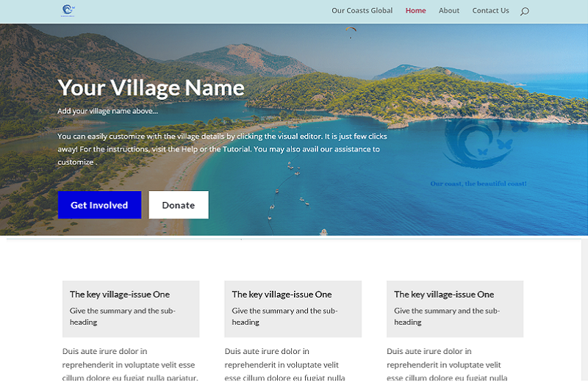
Task: Click the 'Our coast, the beautiful coast!' tagline
Action: [478, 184]
